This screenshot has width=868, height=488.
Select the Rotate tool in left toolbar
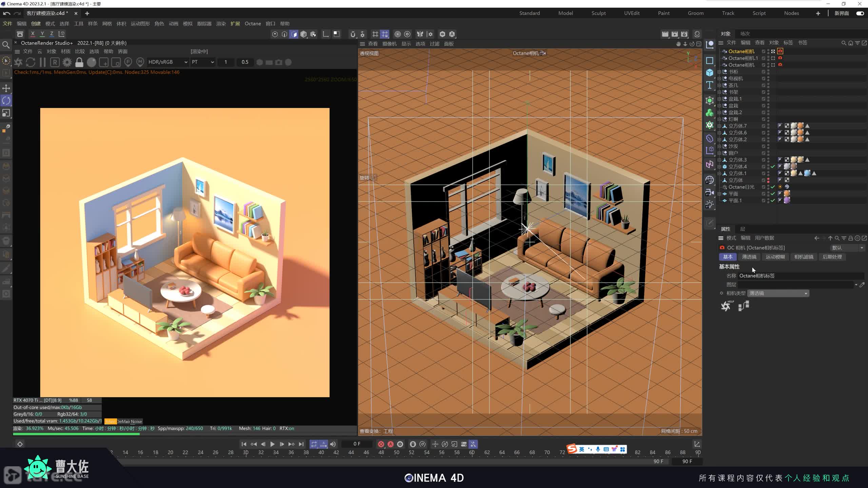coord(6,101)
